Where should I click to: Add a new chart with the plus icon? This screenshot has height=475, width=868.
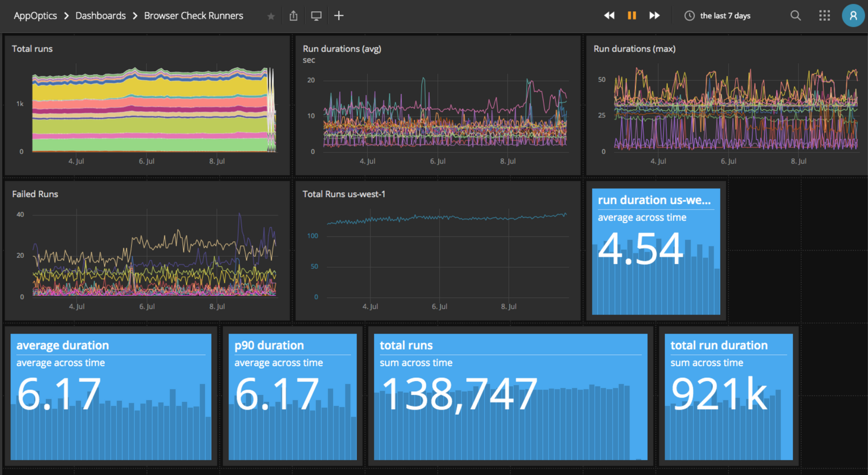339,16
